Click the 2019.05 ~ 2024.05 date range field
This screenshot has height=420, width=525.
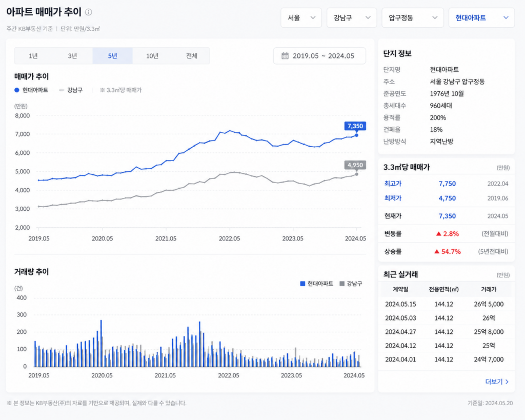pyautogui.click(x=319, y=56)
